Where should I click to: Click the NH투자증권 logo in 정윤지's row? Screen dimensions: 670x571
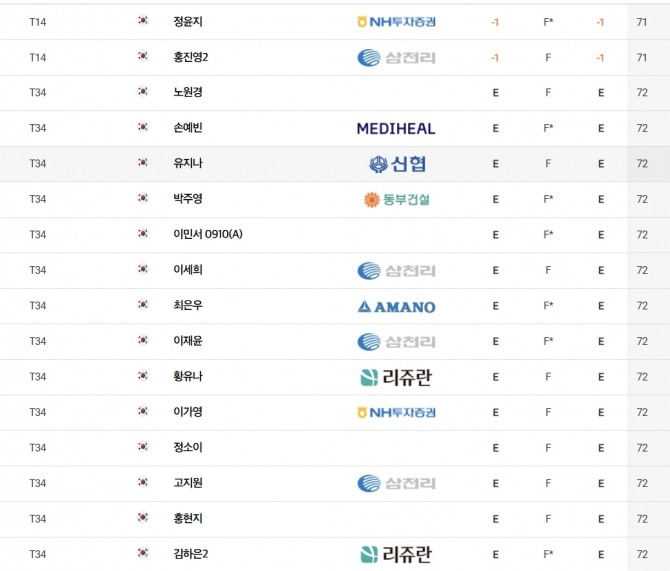point(396,22)
